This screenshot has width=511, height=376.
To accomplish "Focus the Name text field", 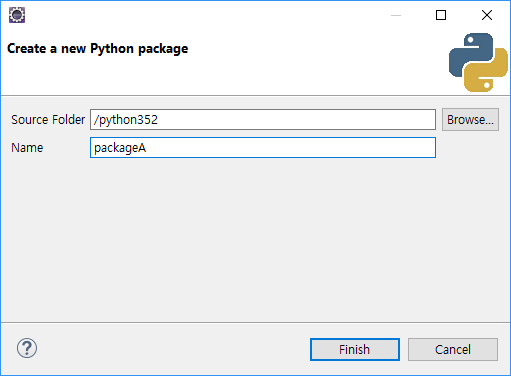I will click(263, 148).
